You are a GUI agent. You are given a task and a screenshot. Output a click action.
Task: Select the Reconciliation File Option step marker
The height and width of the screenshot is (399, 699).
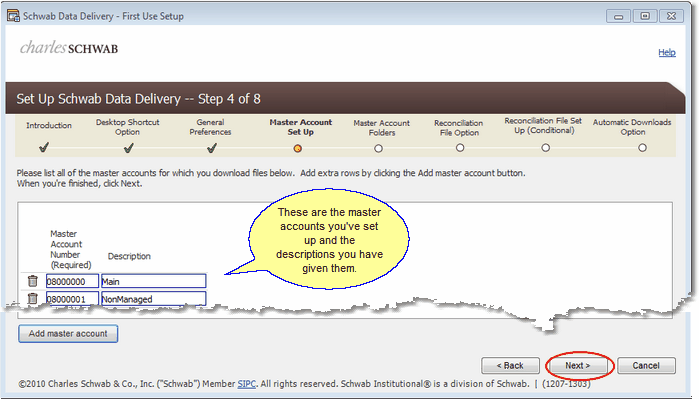[460, 148]
